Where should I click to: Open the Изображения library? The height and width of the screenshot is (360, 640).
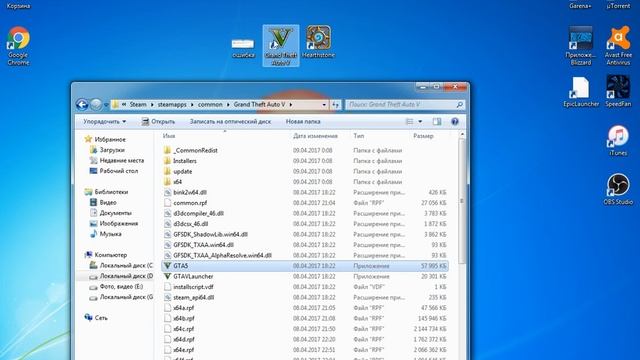pyautogui.click(x=114, y=224)
